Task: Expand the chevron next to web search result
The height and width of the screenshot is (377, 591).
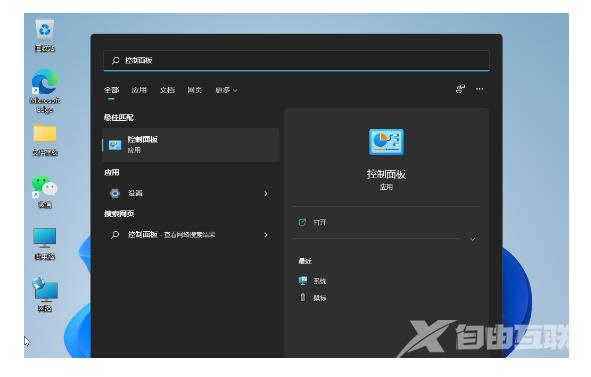Action: point(266,235)
